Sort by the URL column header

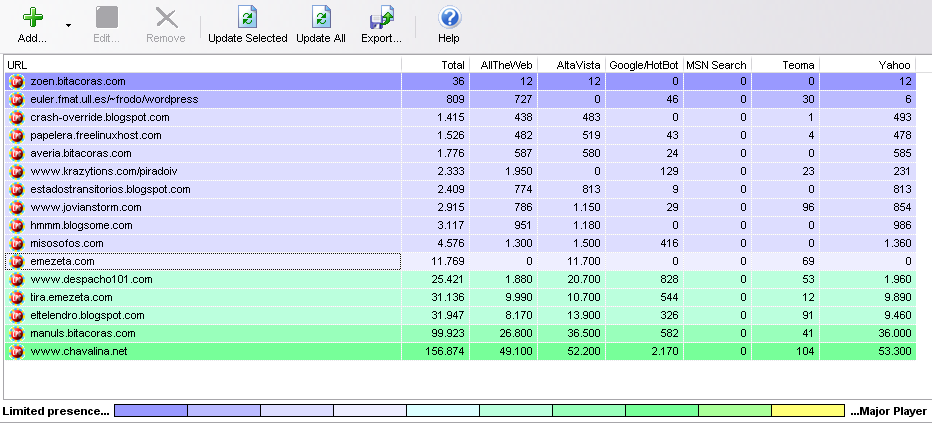203,65
